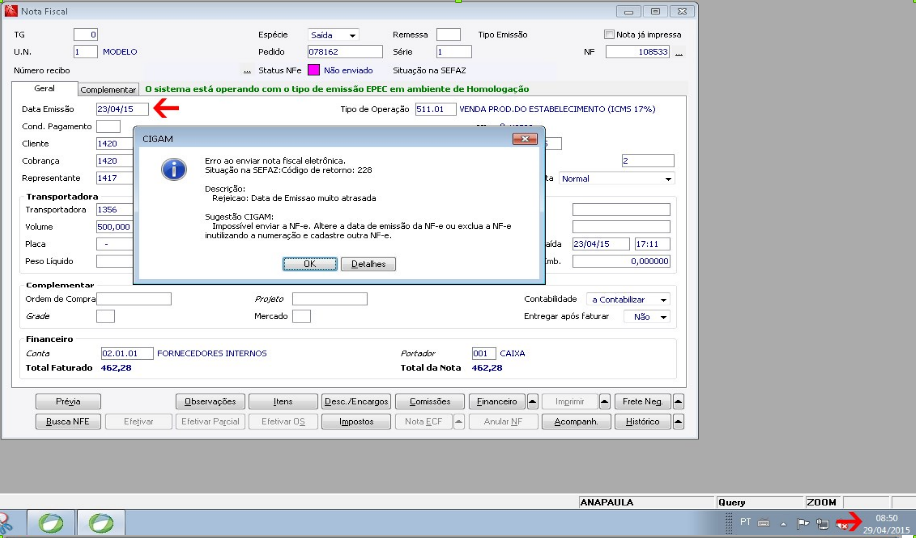916x538 pixels.
Task: Open the Normal dropdown
Action: pos(616,179)
